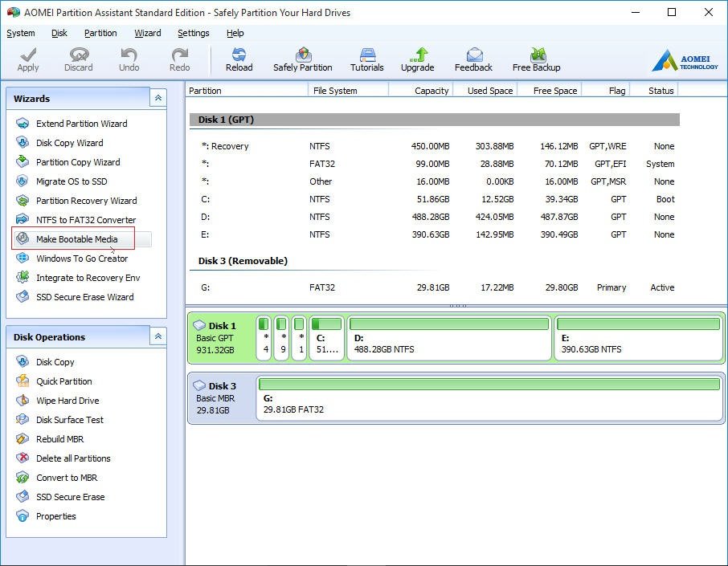The width and height of the screenshot is (728, 566).
Task: Launch Make Bootable Media wizard
Action: pos(76,239)
